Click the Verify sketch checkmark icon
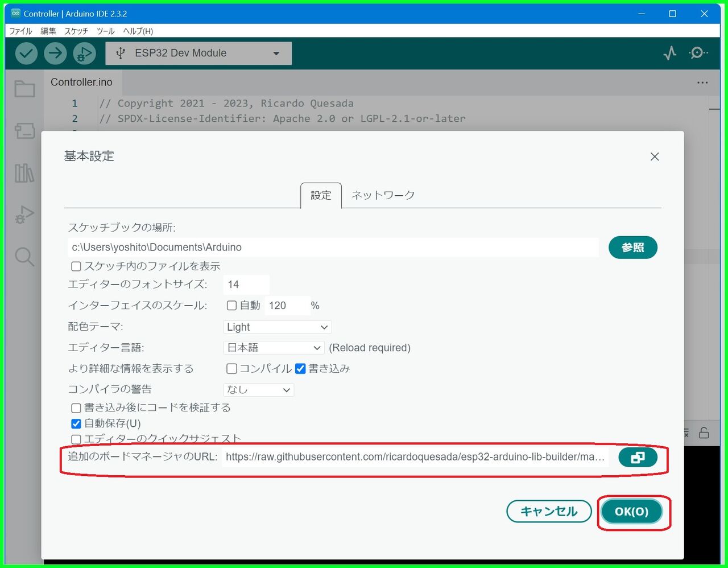 click(x=25, y=53)
